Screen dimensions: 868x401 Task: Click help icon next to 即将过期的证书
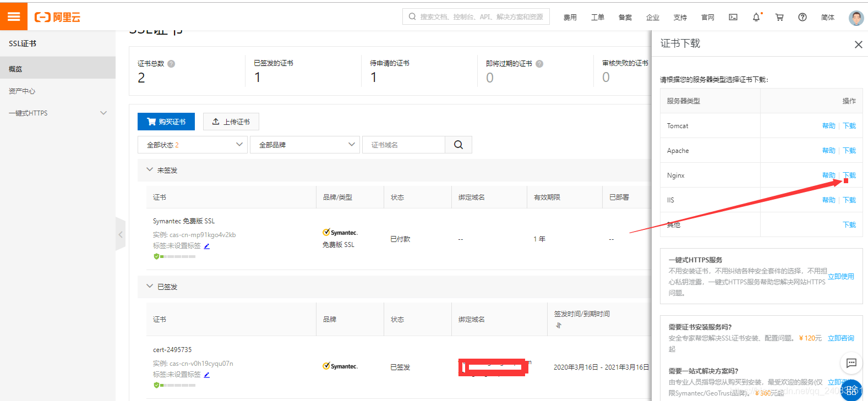point(539,64)
